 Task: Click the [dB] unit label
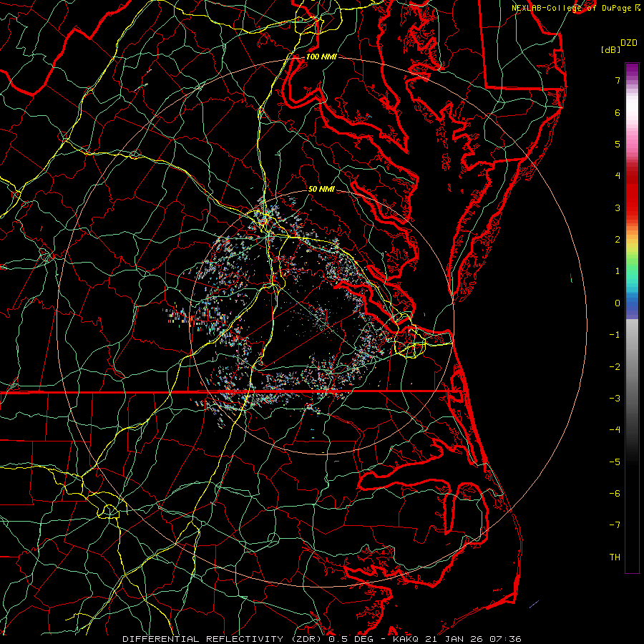coord(610,49)
